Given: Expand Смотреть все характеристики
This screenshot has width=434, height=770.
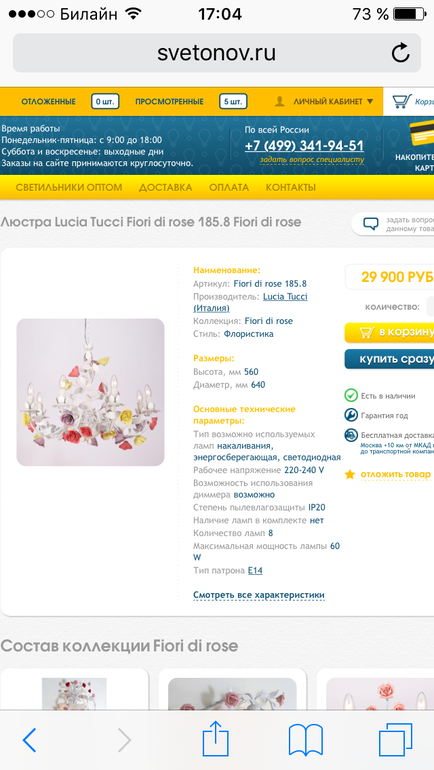Looking at the screenshot, I should [x=259, y=595].
